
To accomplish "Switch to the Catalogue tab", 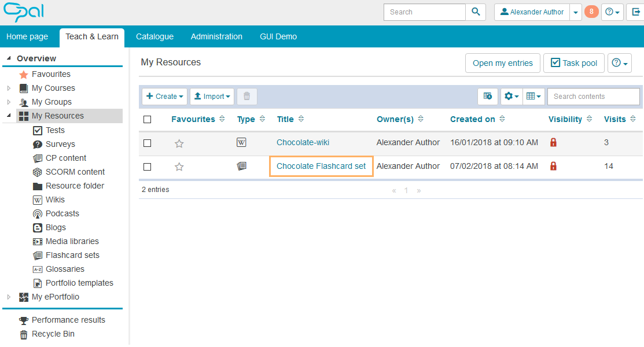I will pyautogui.click(x=154, y=36).
